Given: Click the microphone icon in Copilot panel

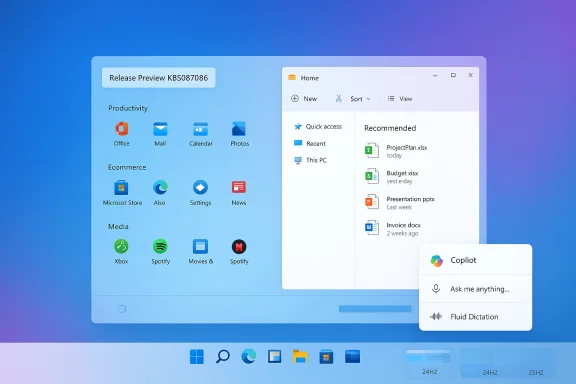Looking at the screenshot, I should pos(436,289).
